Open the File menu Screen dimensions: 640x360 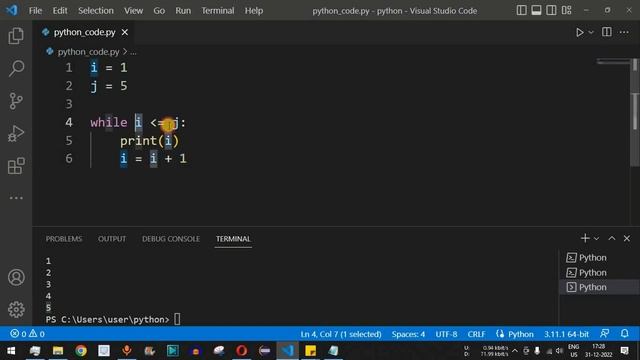[35, 11]
